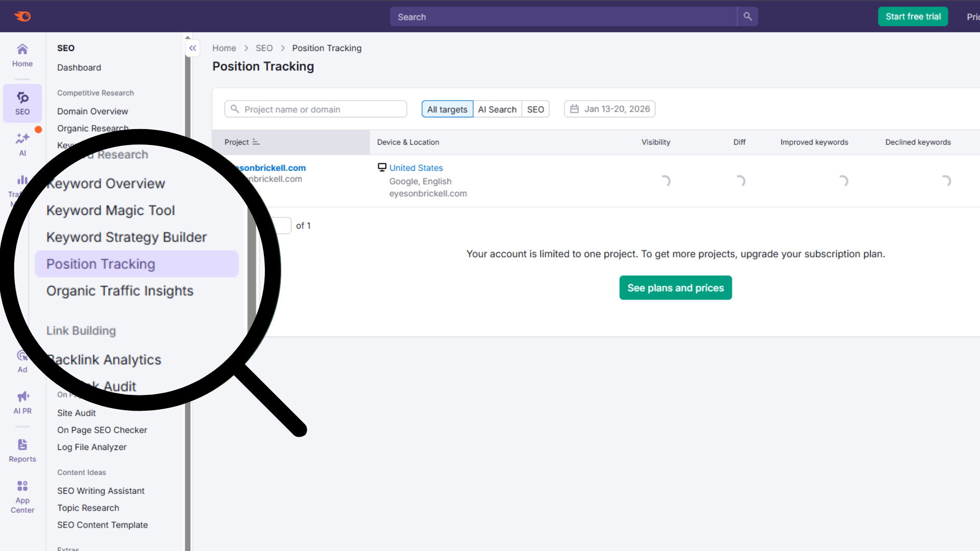Open the United States location link
Image resolution: width=980 pixels, height=551 pixels.
416,168
